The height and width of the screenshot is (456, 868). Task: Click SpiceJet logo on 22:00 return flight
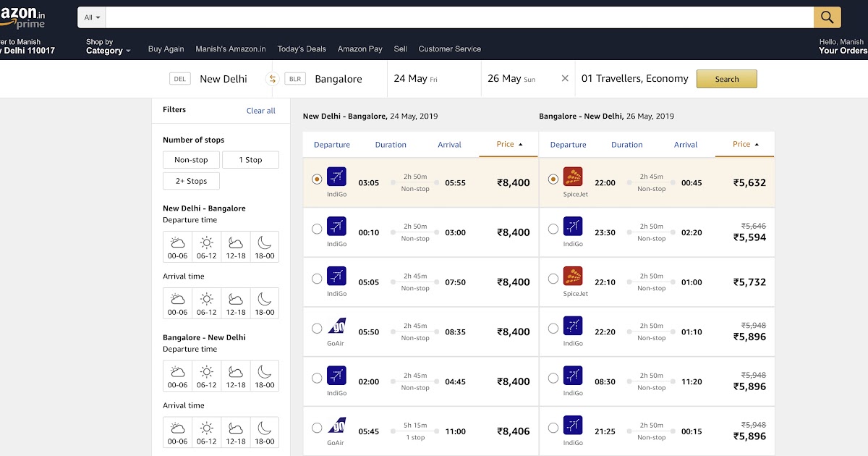(x=573, y=177)
